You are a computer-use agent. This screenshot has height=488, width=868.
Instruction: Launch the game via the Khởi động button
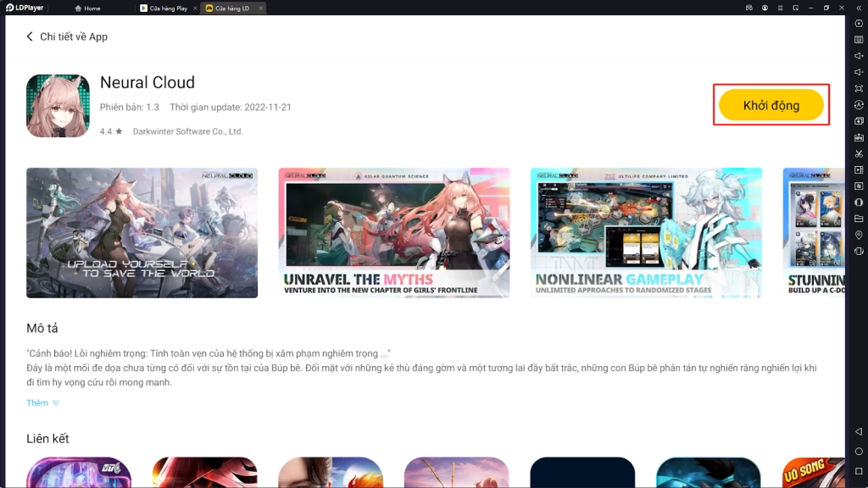(x=771, y=105)
